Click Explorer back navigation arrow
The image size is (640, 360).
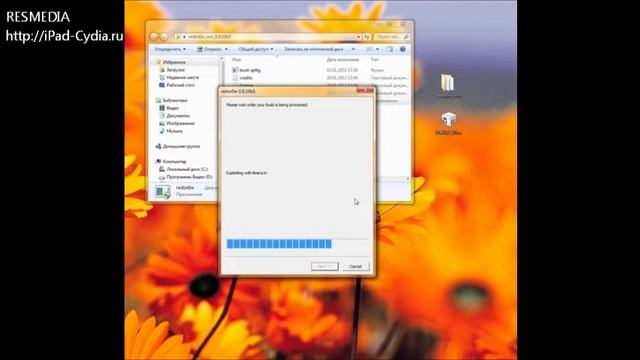(154, 37)
